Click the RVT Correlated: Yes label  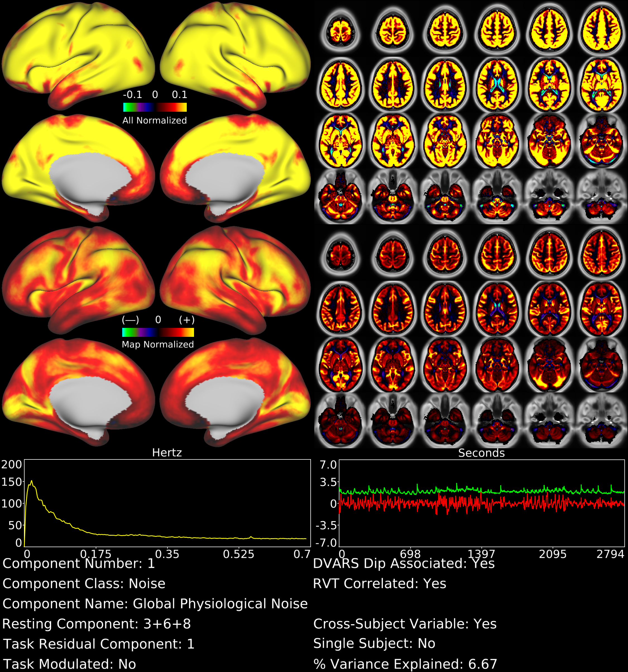pyautogui.click(x=379, y=584)
